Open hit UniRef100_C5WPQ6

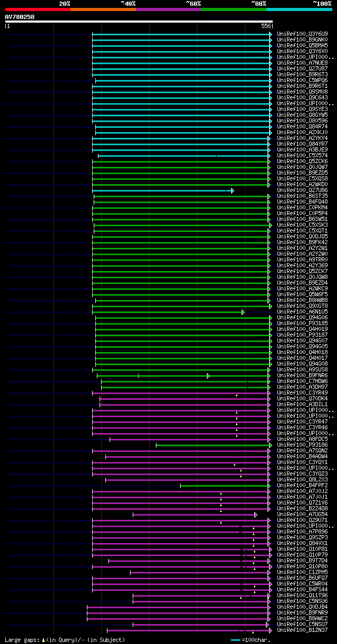tap(303, 80)
